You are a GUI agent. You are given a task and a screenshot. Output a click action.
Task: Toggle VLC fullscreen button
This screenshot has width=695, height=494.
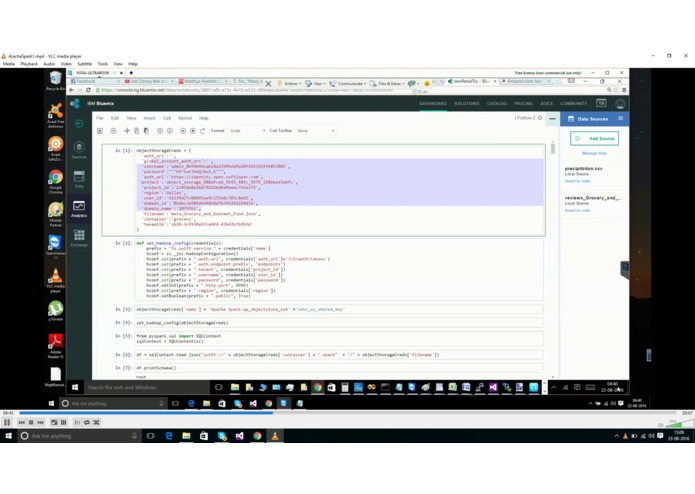point(54,422)
